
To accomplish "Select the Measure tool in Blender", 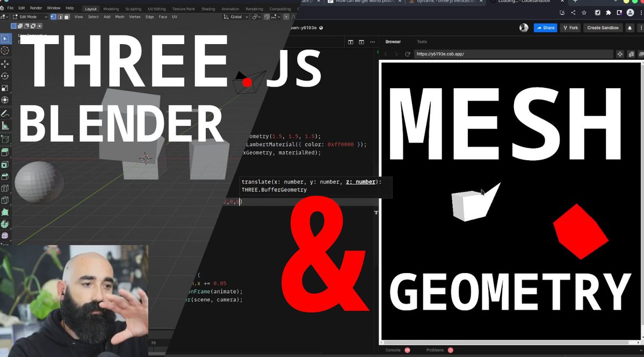I will 5,126.
